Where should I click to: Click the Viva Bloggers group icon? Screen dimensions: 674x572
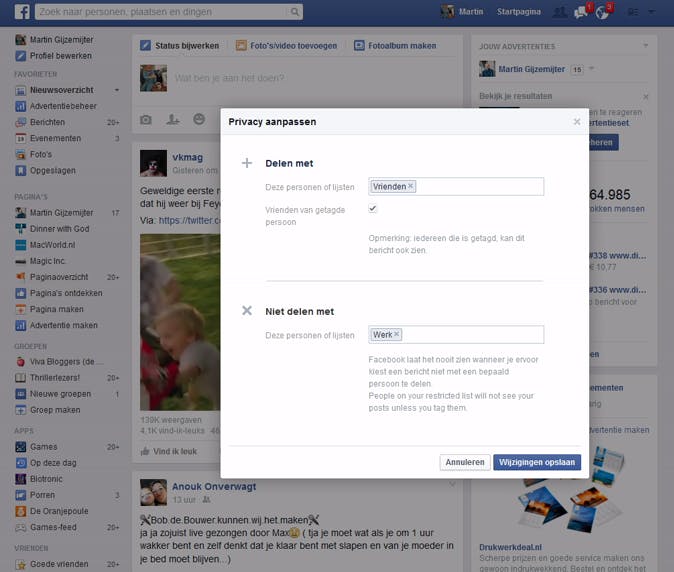(20, 362)
